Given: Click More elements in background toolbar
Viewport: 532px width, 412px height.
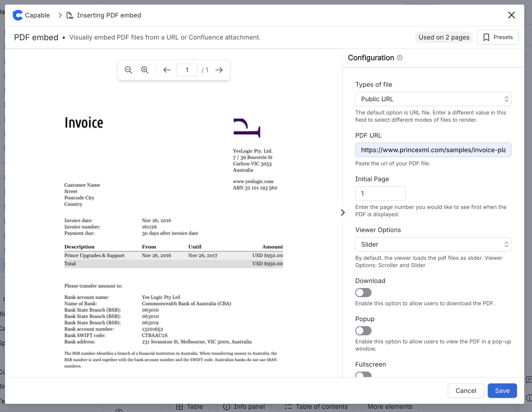Looking at the screenshot, I should click(390, 407).
